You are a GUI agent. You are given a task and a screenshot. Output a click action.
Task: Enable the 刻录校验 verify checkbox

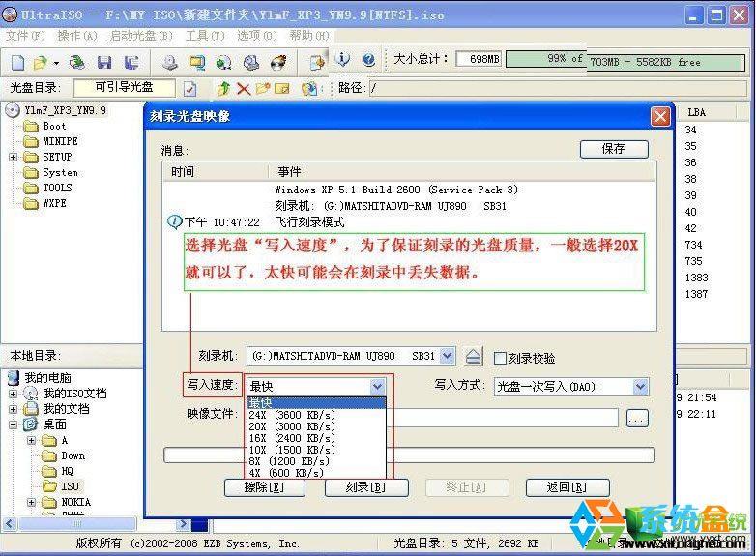click(500, 358)
